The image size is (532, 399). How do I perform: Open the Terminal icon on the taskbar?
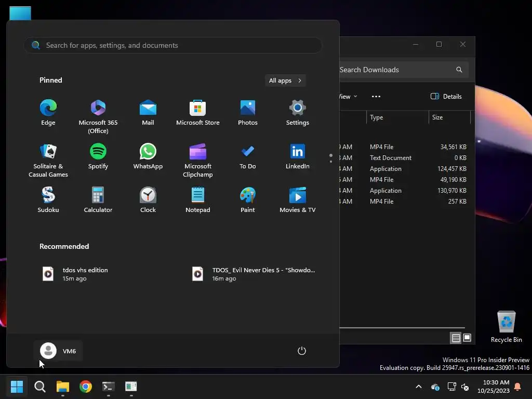(x=109, y=387)
